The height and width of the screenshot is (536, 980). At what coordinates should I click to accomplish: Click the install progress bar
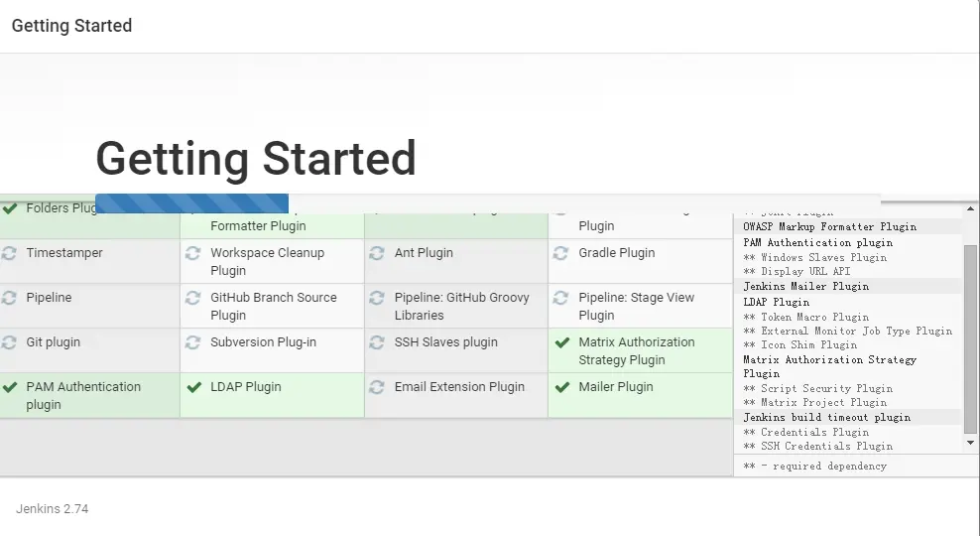[487, 203]
